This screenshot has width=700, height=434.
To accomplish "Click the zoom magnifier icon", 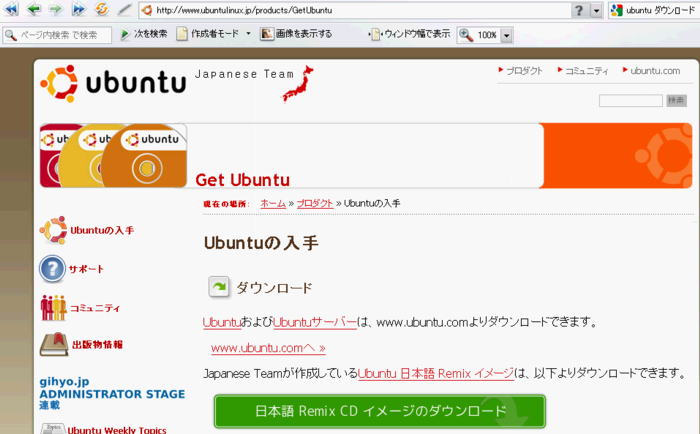I will click(466, 35).
